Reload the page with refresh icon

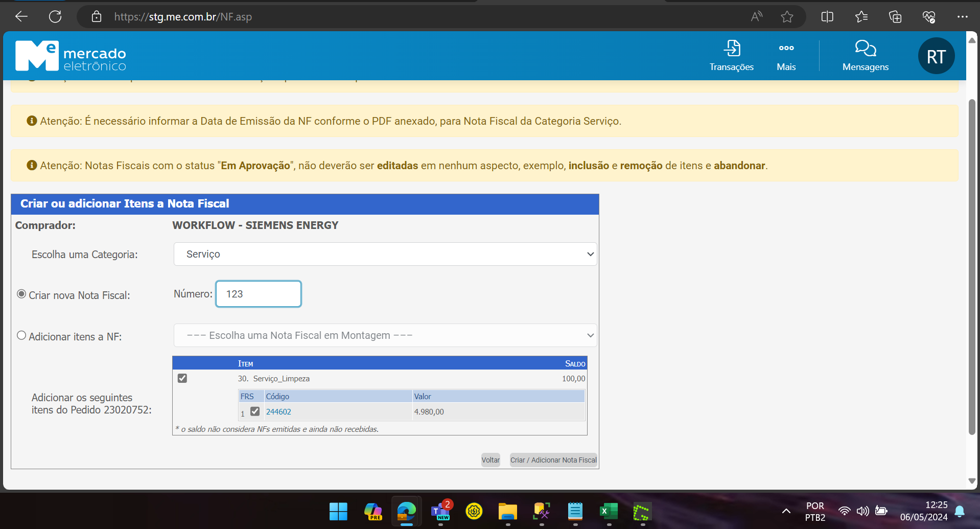pyautogui.click(x=55, y=16)
